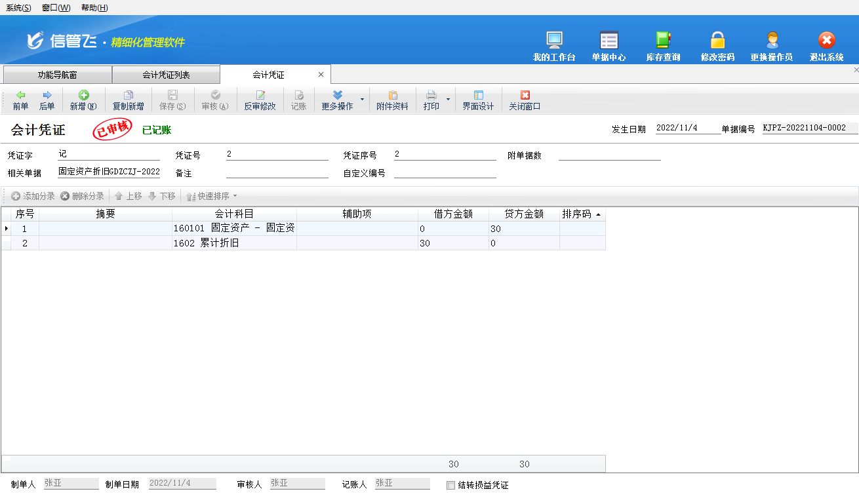Image resolution: width=859 pixels, height=504 pixels.
Task: Click the 备注 input field
Action: click(x=277, y=173)
